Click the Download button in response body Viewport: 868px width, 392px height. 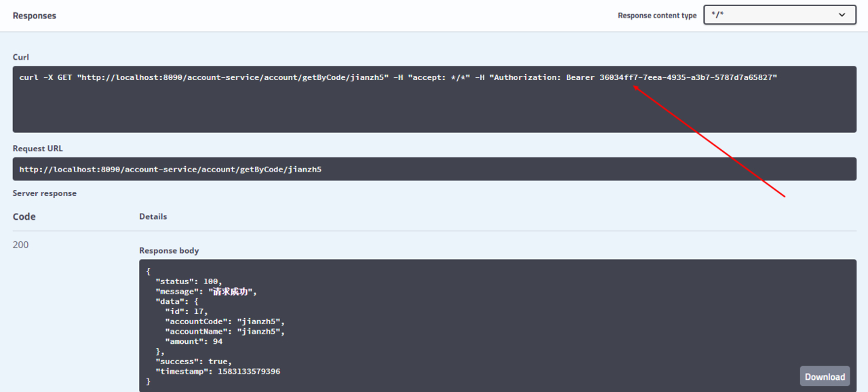(825, 376)
